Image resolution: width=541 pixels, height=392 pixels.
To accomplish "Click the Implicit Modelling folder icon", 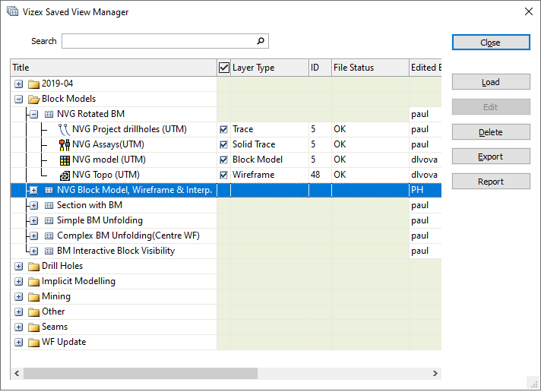I will [33, 281].
